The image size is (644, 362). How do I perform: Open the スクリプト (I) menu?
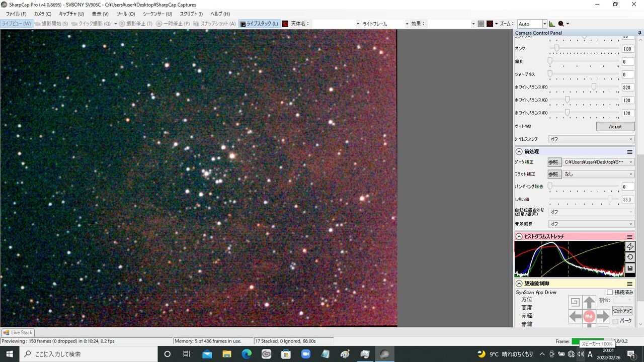click(191, 14)
